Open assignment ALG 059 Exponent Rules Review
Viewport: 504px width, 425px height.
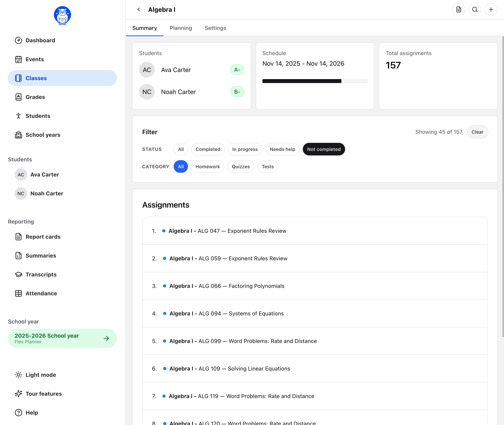[x=315, y=259]
